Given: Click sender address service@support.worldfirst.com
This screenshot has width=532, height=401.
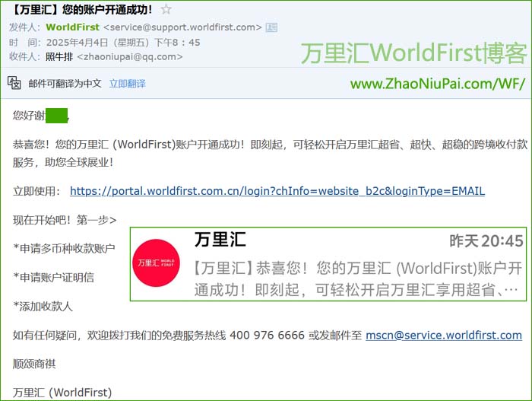Looking at the screenshot, I should click(182, 27).
